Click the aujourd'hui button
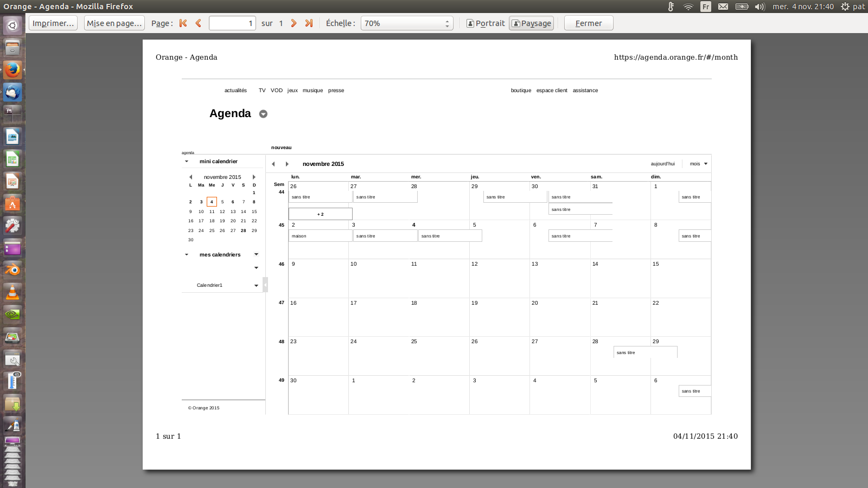This screenshot has height=488, width=868. [x=662, y=163]
